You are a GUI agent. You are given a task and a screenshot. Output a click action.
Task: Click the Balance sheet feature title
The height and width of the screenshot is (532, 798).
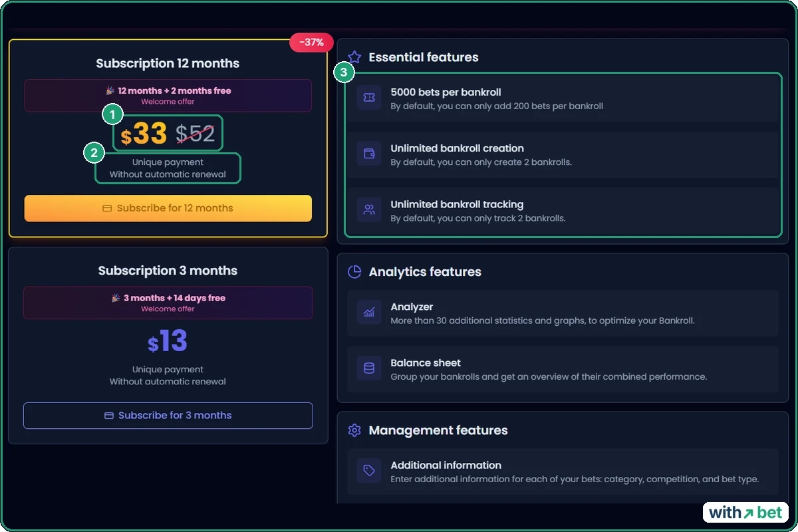(426, 363)
